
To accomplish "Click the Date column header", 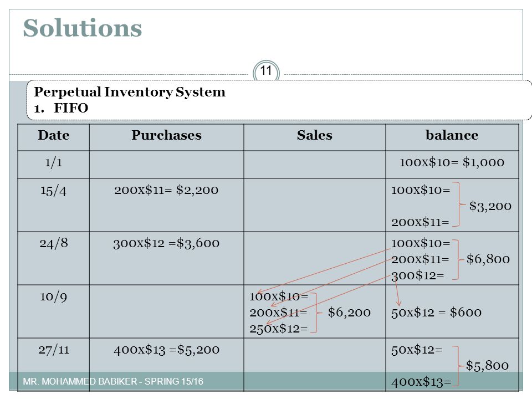I will [54, 135].
